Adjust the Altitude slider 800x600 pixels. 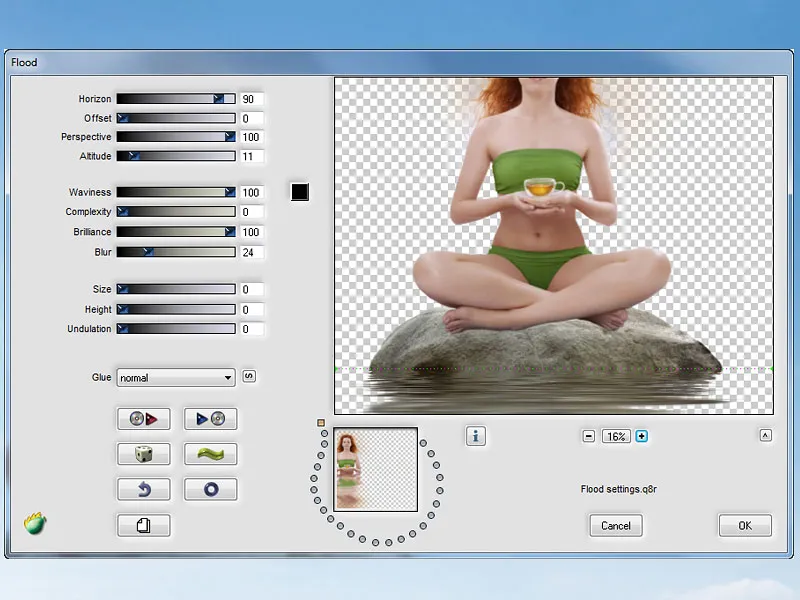[x=176, y=156]
